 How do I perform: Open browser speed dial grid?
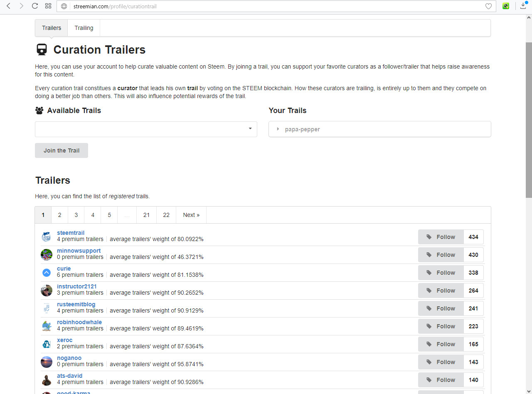click(x=48, y=6)
